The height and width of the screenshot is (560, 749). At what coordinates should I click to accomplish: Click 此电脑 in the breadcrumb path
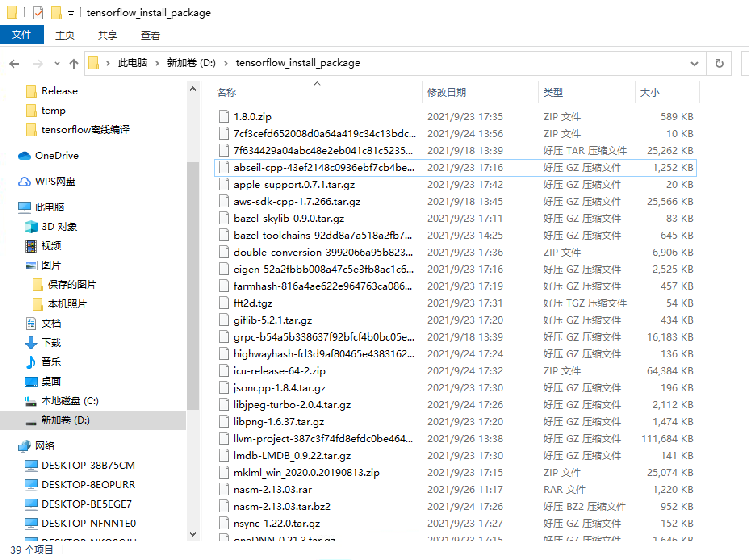(x=132, y=63)
